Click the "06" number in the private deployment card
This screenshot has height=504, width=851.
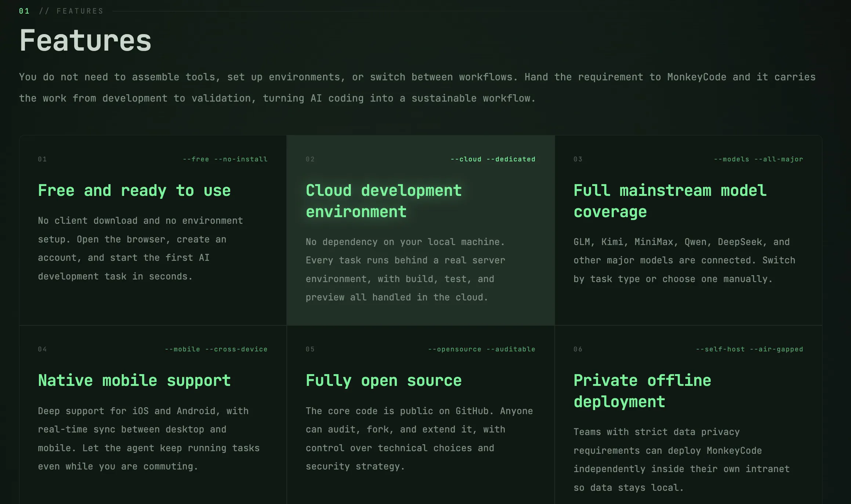(578, 349)
